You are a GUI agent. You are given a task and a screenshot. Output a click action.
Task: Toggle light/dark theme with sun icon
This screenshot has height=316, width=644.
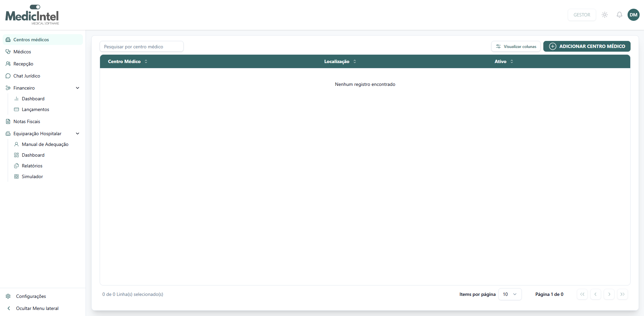tap(605, 15)
